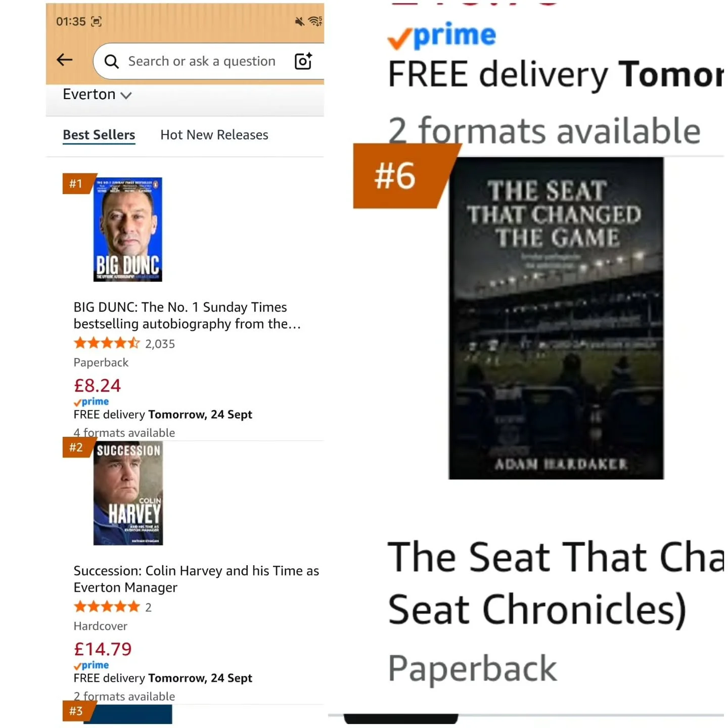728x728 pixels.
Task: Tap the screen capture status icon
Action: coord(96,21)
